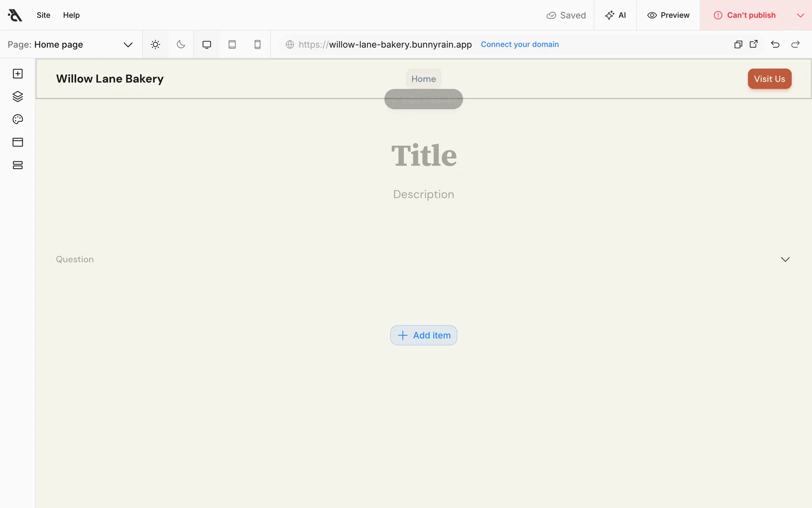Open the Page: Home page dropdown

click(x=71, y=45)
